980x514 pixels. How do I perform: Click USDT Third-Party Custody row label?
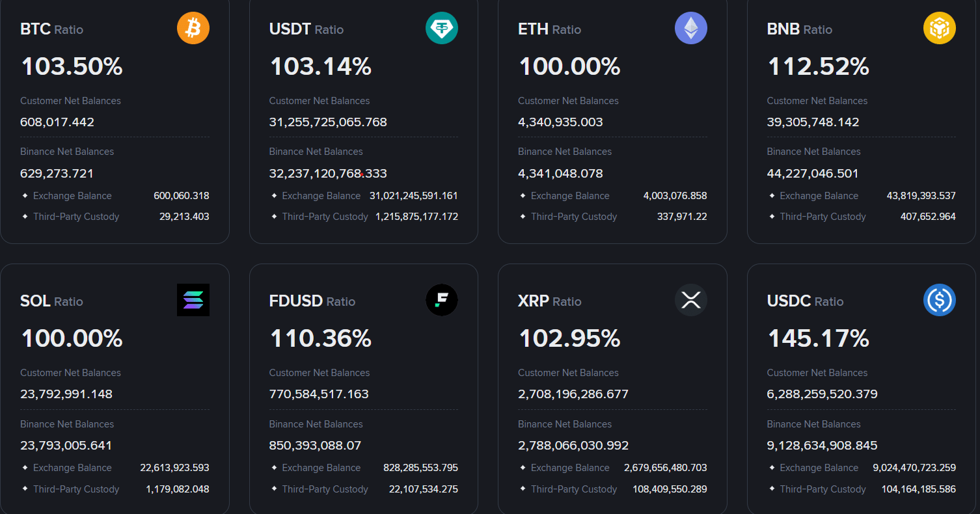[x=325, y=217]
